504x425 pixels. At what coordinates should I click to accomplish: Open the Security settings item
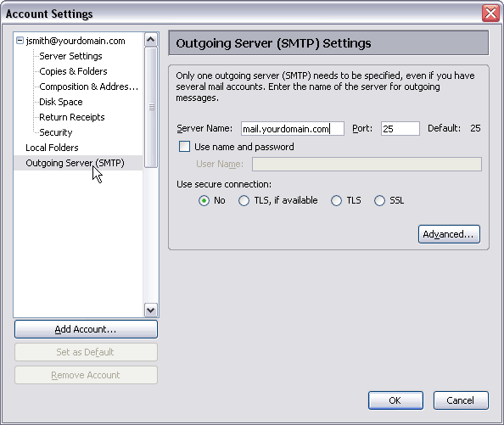pyautogui.click(x=56, y=132)
